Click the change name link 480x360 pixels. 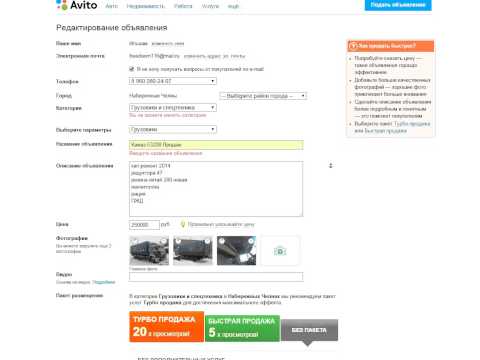(168, 44)
